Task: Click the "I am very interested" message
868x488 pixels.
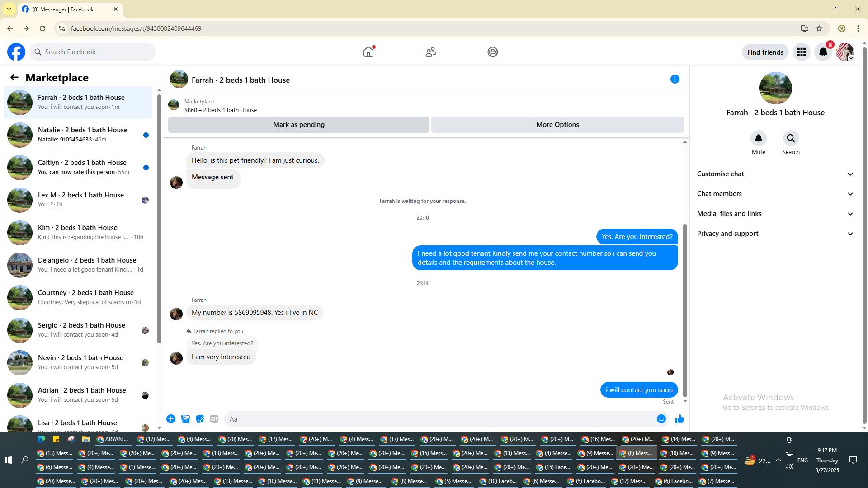Action: 221,357
